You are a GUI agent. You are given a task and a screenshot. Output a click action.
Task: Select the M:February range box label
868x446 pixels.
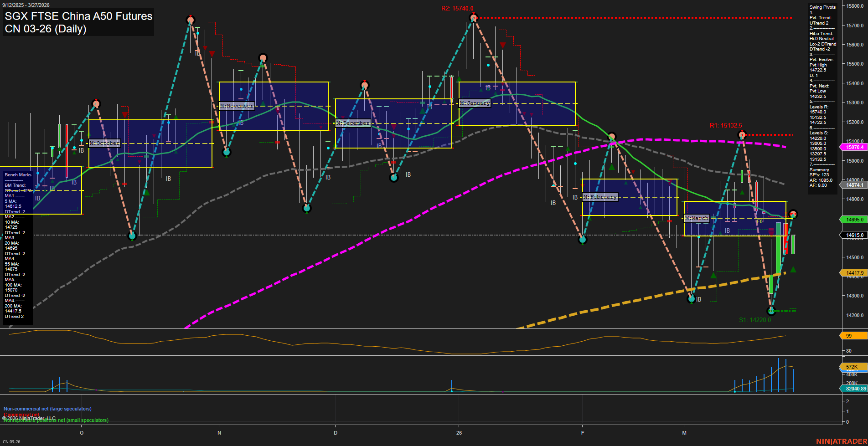pyautogui.click(x=600, y=197)
